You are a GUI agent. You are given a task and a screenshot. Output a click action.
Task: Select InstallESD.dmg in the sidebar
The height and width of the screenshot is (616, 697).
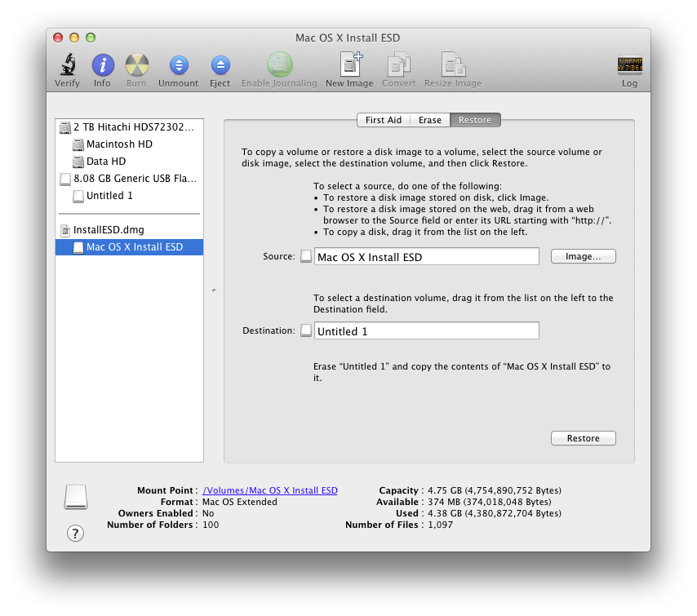point(129,230)
